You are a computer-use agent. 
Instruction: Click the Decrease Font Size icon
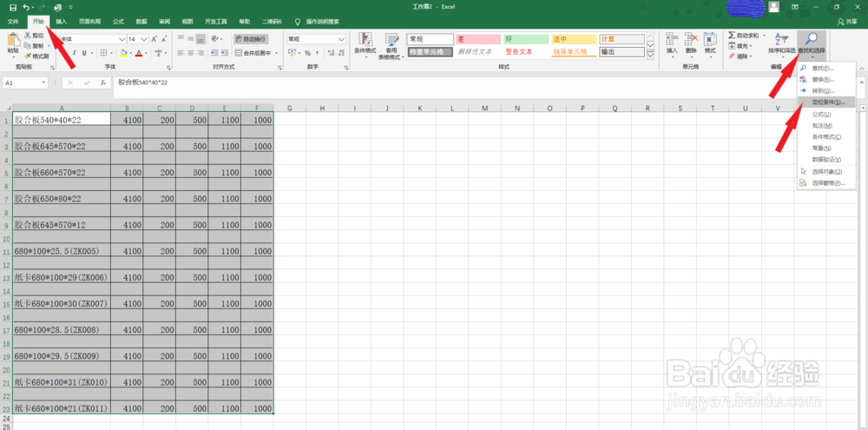pyautogui.click(x=165, y=39)
